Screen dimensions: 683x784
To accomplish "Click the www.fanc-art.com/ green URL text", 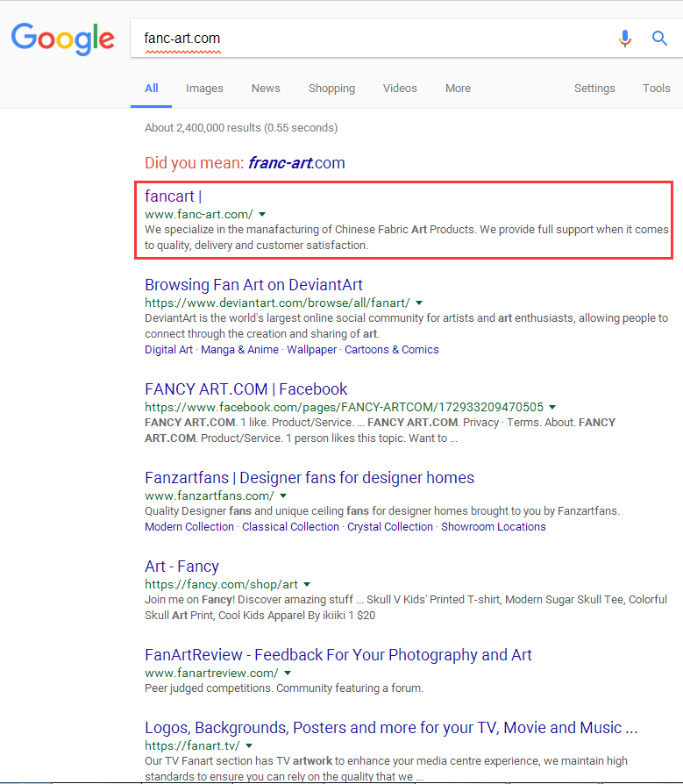I will coord(199,215).
